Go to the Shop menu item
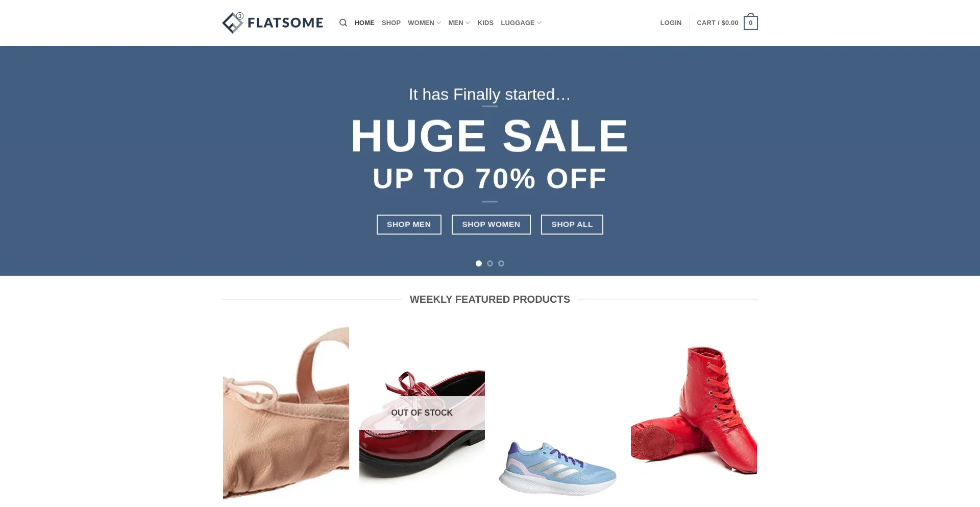Viewport: 980px width, 507px height. [391, 23]
